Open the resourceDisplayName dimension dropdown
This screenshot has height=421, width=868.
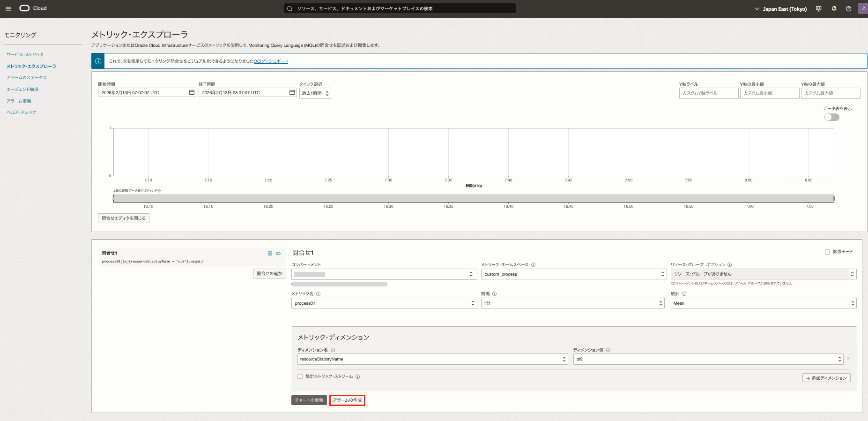coord(433,359)
